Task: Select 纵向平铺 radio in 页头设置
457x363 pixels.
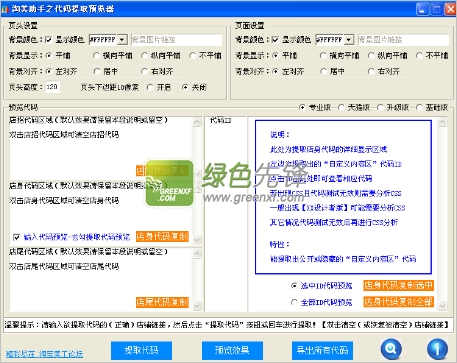Action: pyautogui.click(x=144, y=55)
